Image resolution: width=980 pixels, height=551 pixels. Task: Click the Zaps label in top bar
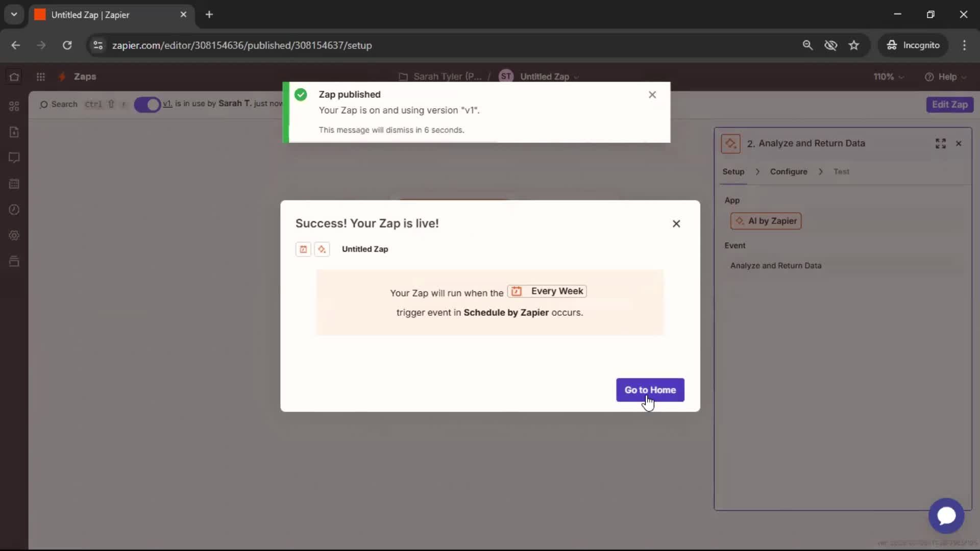tap(85, 77)
